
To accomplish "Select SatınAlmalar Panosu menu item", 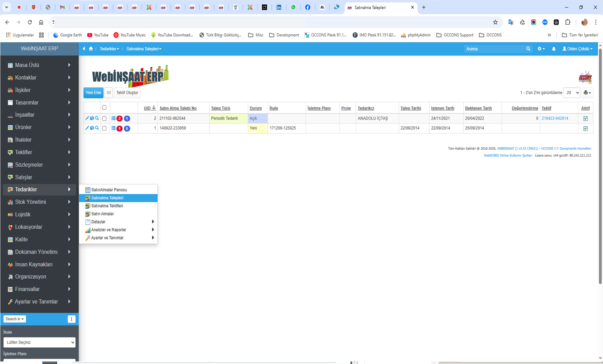I will tap(118, 190).
